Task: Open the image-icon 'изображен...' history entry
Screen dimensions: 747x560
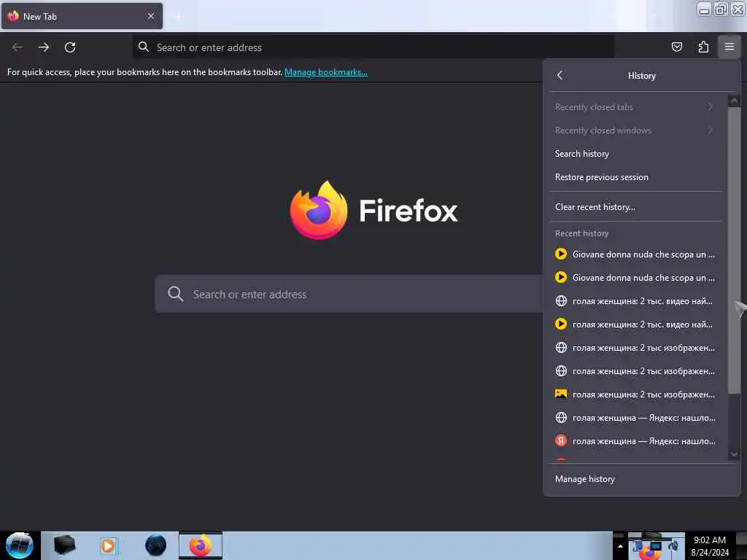Action: click(635, 394)
